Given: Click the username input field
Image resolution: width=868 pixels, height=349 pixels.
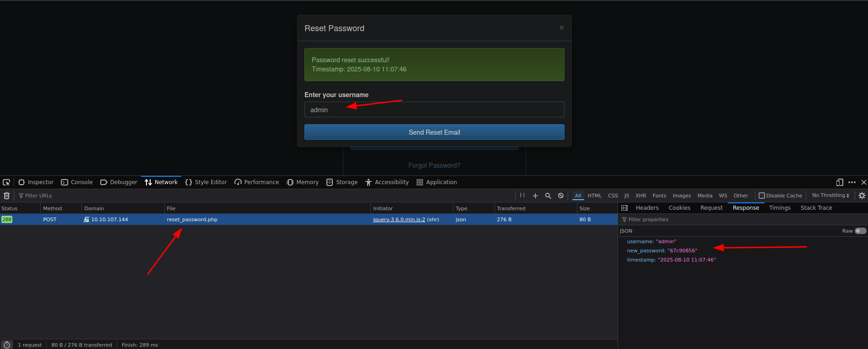Looking at the screenshot, I should 434,110.
